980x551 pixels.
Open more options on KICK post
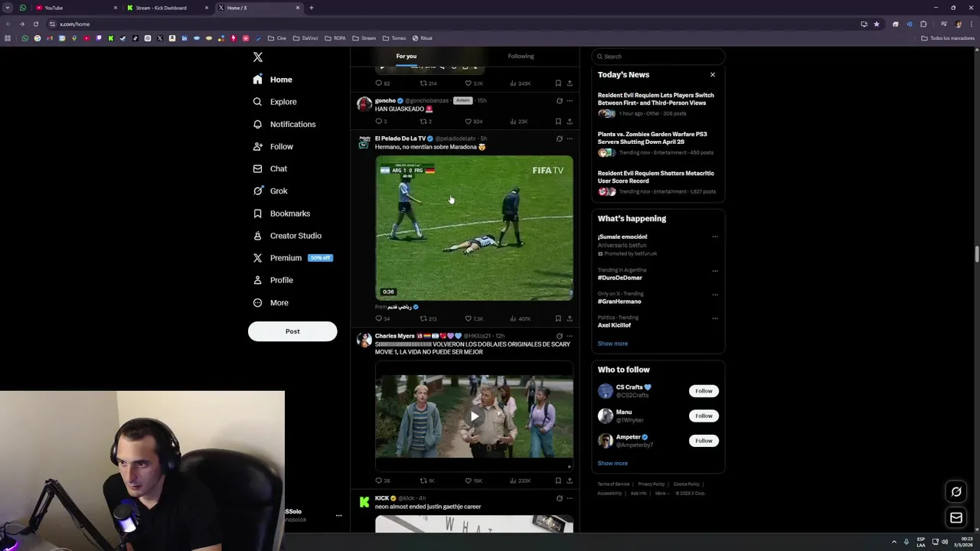pyautogui.click(x=570, y=498)
